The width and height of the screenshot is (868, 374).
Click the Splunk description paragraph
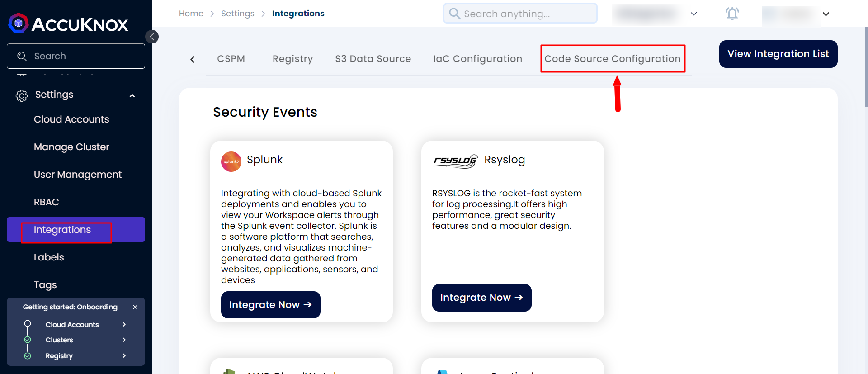301,237
